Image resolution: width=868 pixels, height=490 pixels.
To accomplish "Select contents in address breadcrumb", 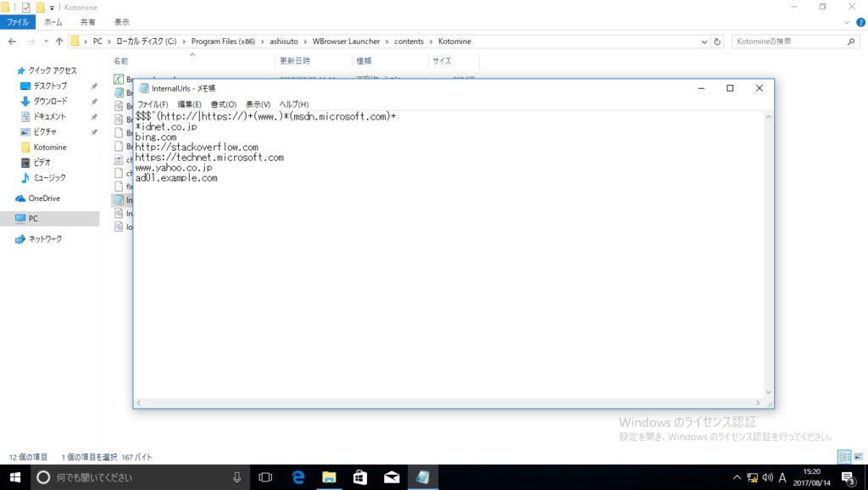I will [409, 42].
